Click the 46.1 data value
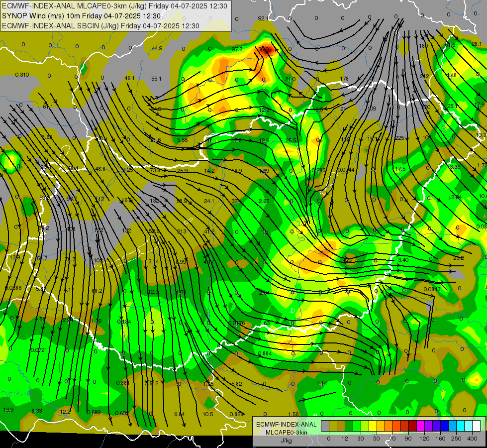Screen dimensions: 487x448 [129, 78]
